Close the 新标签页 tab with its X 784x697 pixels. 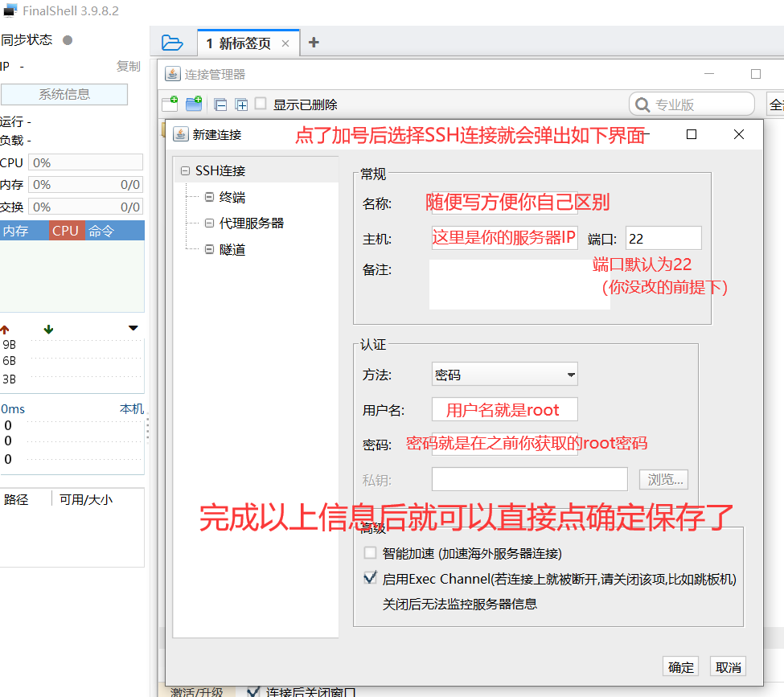pos(285,44)
